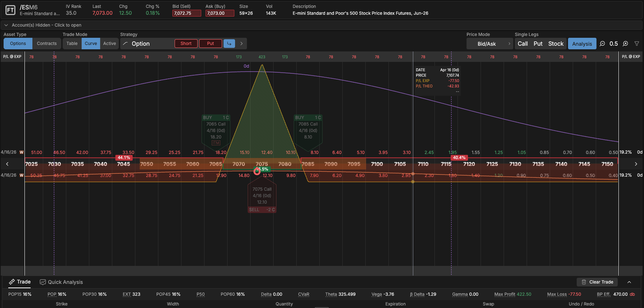Switch trade mode to Active

109,44
